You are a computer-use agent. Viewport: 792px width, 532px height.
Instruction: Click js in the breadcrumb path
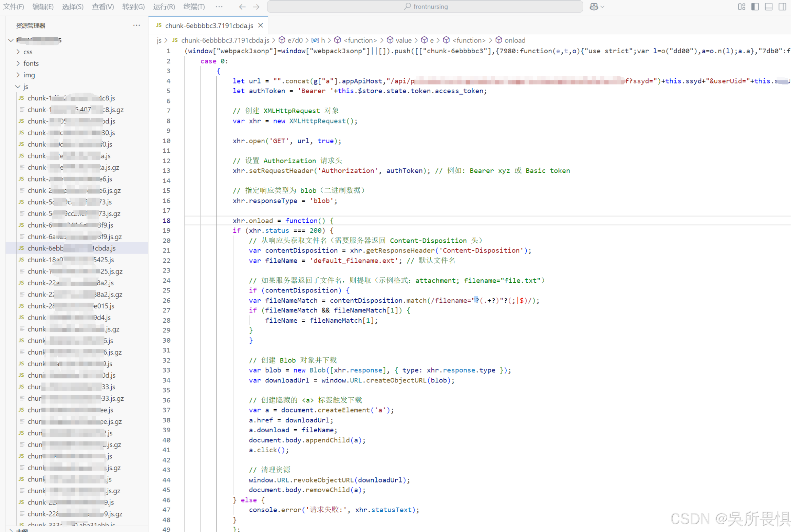pos(159,40)
